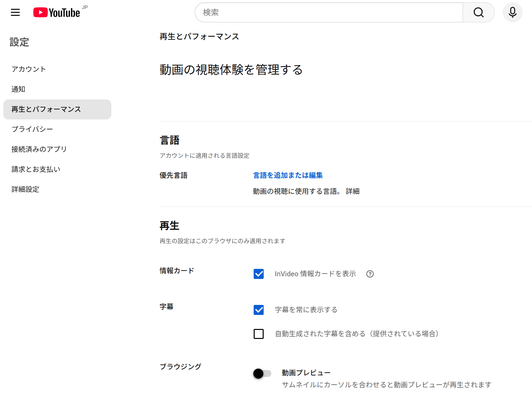Click the InVideo 情報カードを表示 label
This screenshot has width=532, height=402.
315,274
